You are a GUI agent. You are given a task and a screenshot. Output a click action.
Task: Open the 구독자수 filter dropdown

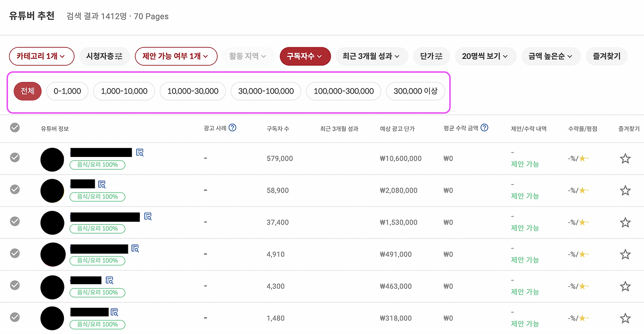[305, 56]
